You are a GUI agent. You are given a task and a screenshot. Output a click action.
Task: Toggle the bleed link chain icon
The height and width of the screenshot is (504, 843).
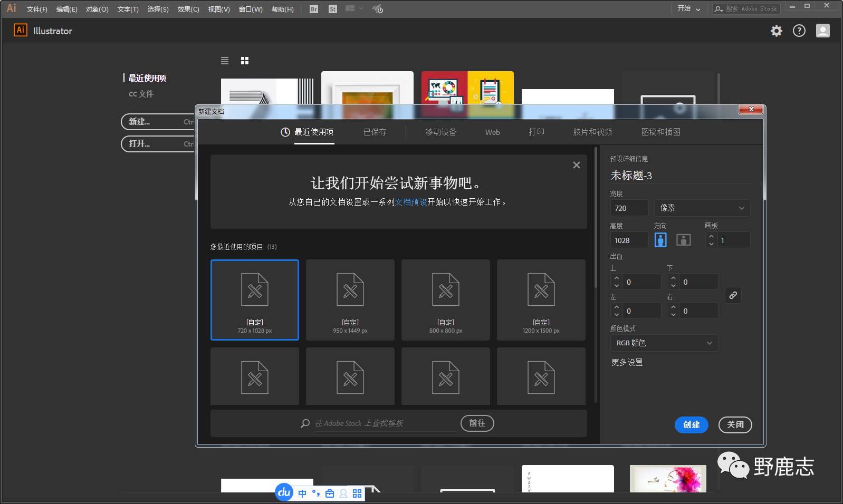tap(733, 295)
